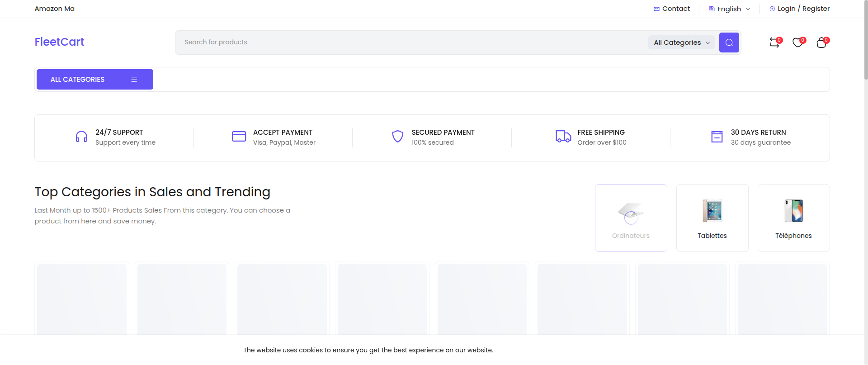Click the truck Free Shipping icon
Screen dimensions: 868x365
tap(563, 136)
